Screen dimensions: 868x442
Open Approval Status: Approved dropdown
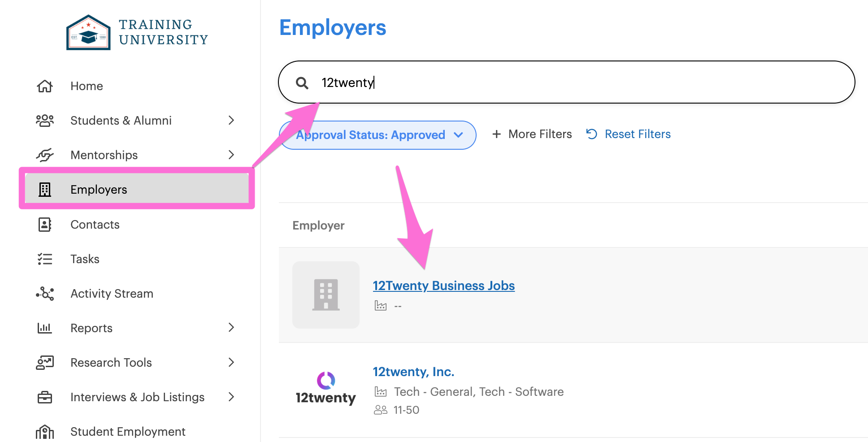click(378, 135)
